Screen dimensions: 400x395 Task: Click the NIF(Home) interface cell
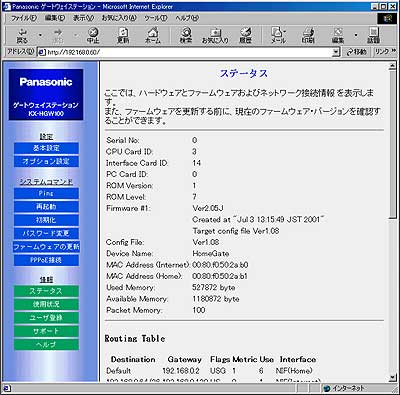tap(294, 371)
